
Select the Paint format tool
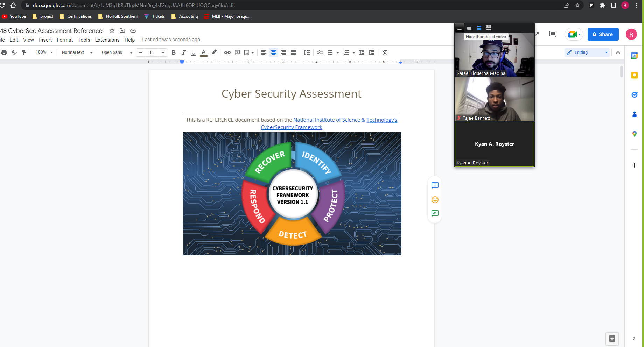pyautogui.click(x=24, y=52)
